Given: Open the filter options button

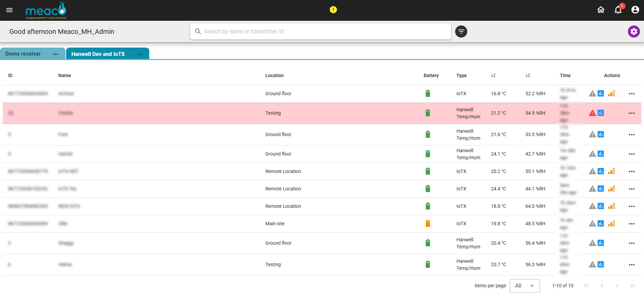Looking at the screenshot, I should (x=461, y=32).
